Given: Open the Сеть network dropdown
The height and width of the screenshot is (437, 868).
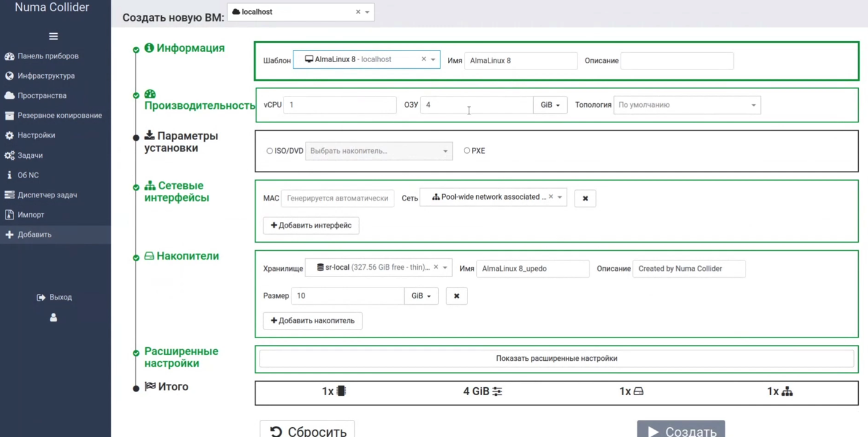Looking at the screenshot, I should (560, 197).
